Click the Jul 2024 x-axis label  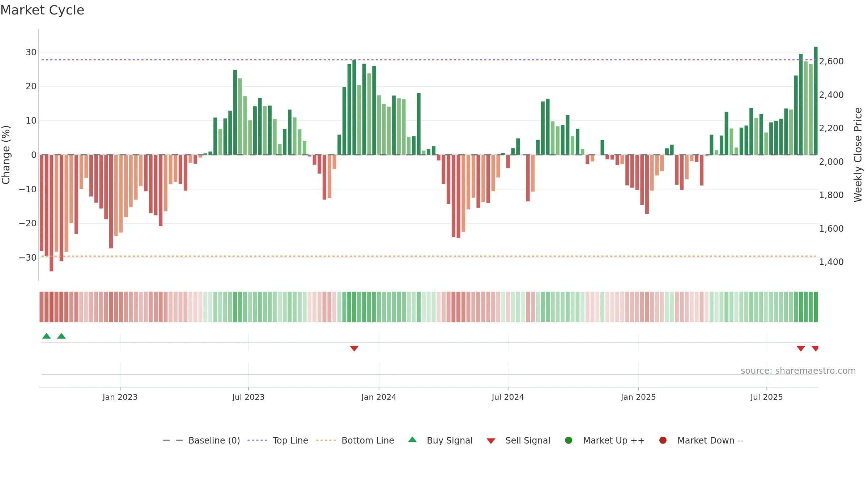[x=508, y=397]
